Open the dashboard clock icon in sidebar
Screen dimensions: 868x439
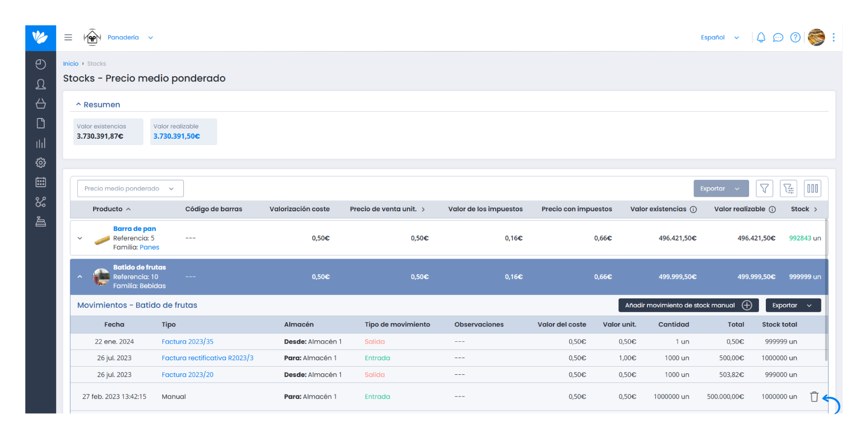point(41,64)
